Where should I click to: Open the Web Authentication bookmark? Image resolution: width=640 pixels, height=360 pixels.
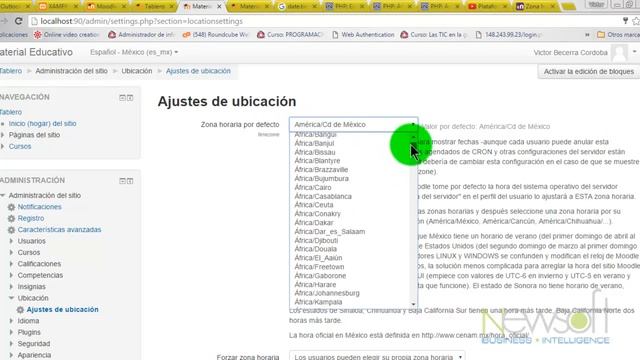click(363, 35)
